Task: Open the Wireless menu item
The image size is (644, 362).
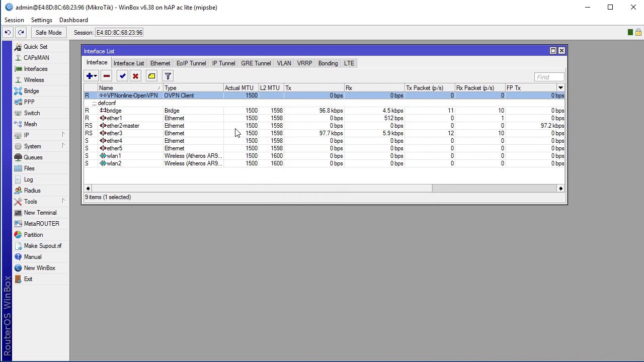Action: (34, 80)
